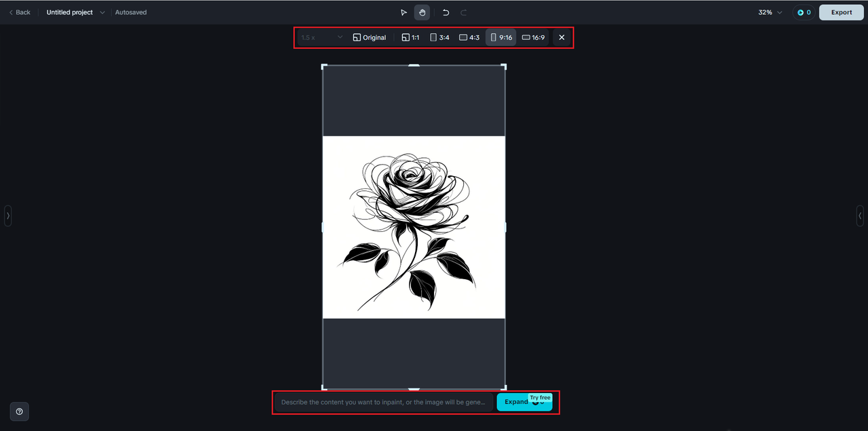The image size is (868, 431).
Task: Set the aspect ratio to 1:1
Action: (410, 37)
